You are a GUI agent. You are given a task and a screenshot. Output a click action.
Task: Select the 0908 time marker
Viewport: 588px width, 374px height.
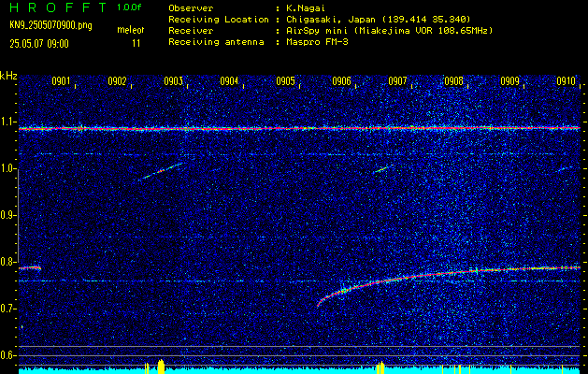(453, 81)
